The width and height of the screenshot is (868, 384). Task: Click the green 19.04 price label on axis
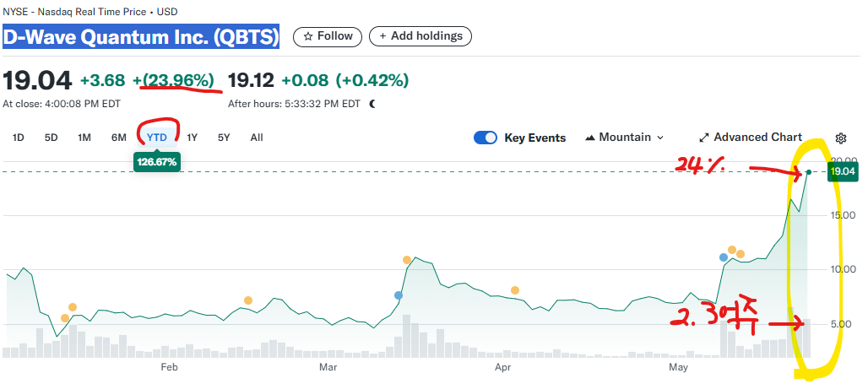click(843, 171)
